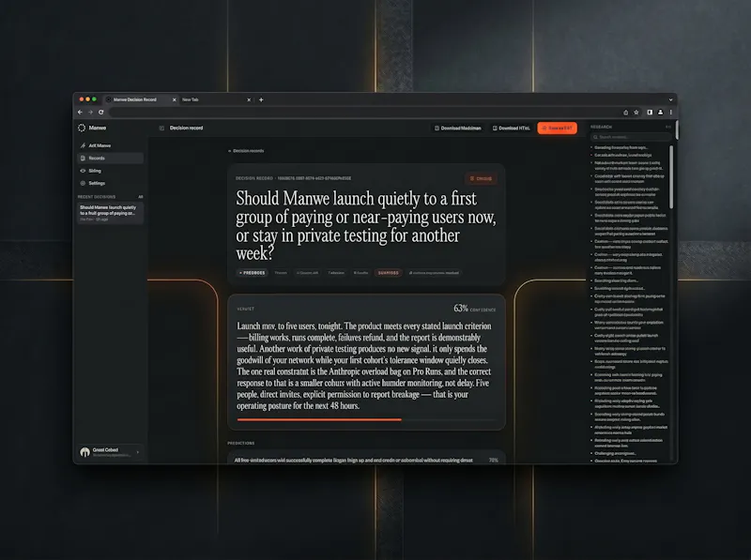The image size is (751, 560).
Task: Close the Manwe Decision Record tab
Action: pos(174,99)
